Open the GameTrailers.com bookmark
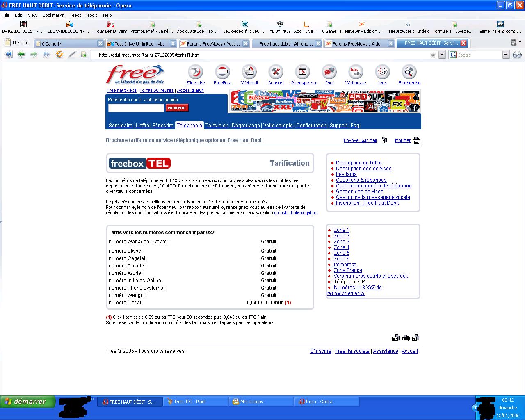This screenshot has width=525, height=420. pyautogui.click(x=500, y=27)
